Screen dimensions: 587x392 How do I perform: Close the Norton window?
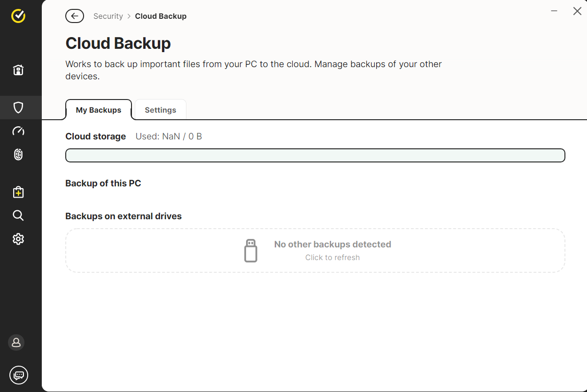pyautogui.click(x=577, y=11)
